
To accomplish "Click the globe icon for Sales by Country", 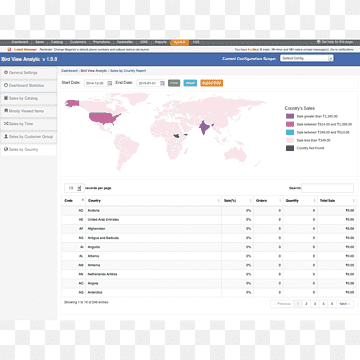I will point(6,149).
